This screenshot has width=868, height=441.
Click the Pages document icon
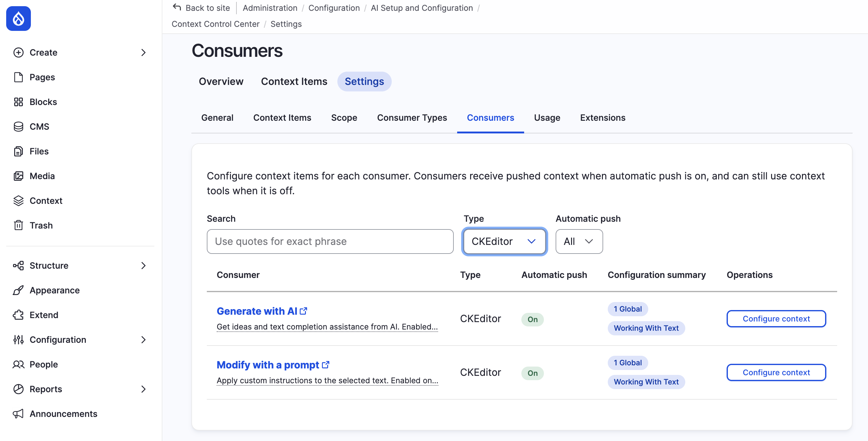(x=19, y=77)
